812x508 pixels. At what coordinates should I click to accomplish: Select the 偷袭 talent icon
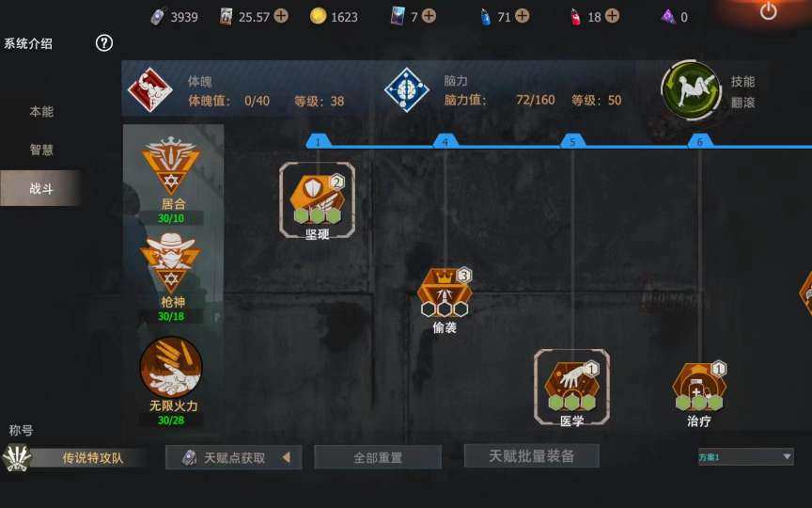445,293
